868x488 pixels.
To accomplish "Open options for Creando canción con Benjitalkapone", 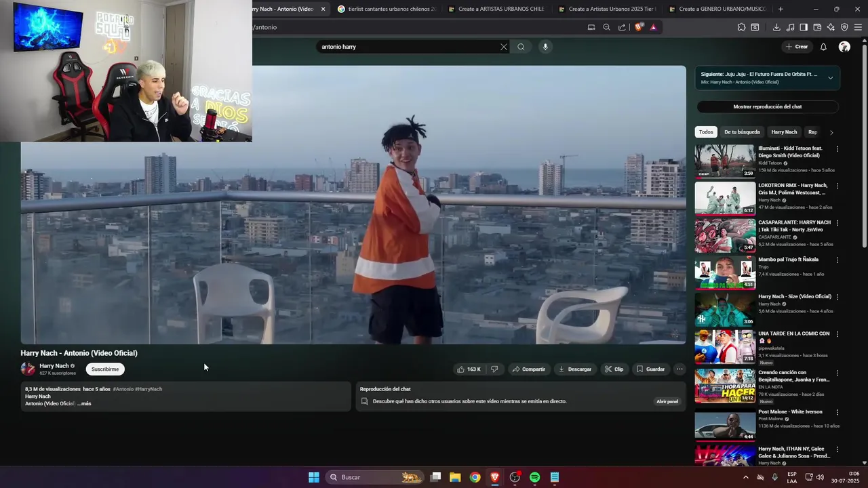I will coord(837,373).
